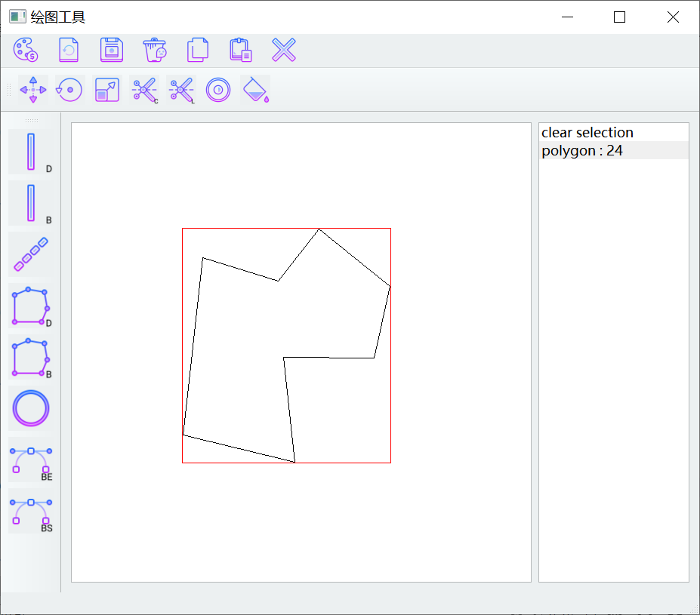This screenshot has height=615, width=700.
Task: Select the polygon tool labeled D
Action: 31,306
